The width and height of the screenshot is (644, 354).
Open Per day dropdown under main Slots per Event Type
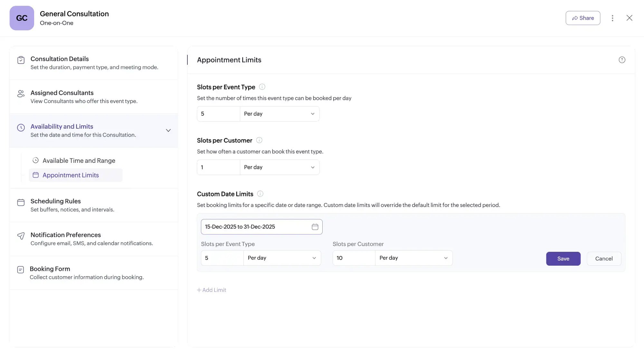click(279, 114)
